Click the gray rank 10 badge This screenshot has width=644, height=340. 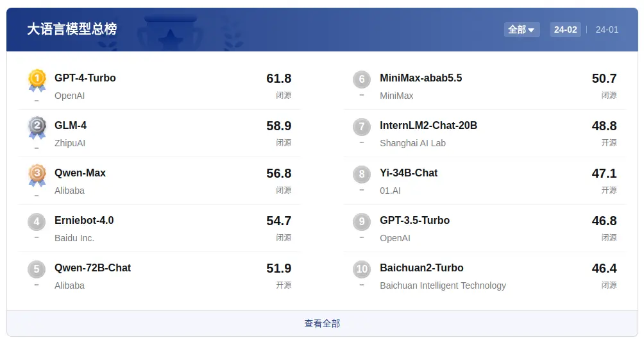tap(362, 269)
